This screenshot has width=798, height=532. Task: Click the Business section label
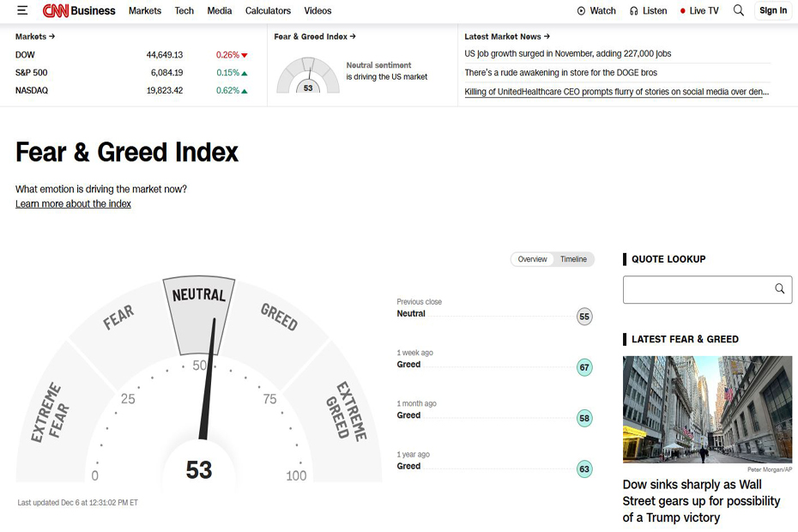coord(94,10)
